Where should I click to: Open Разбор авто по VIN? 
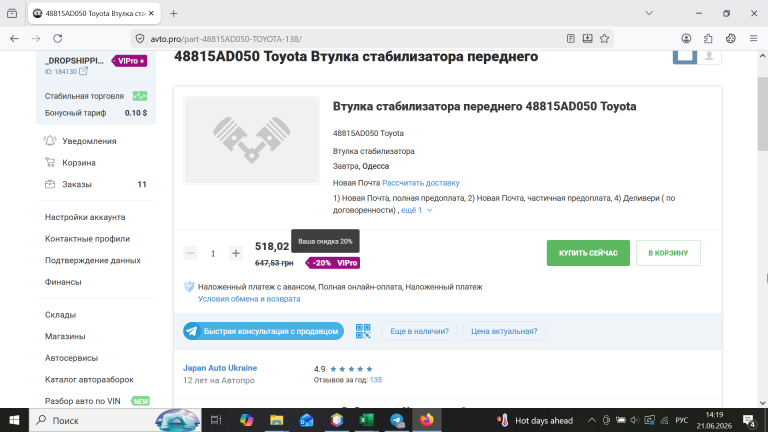tap(82, 401)
